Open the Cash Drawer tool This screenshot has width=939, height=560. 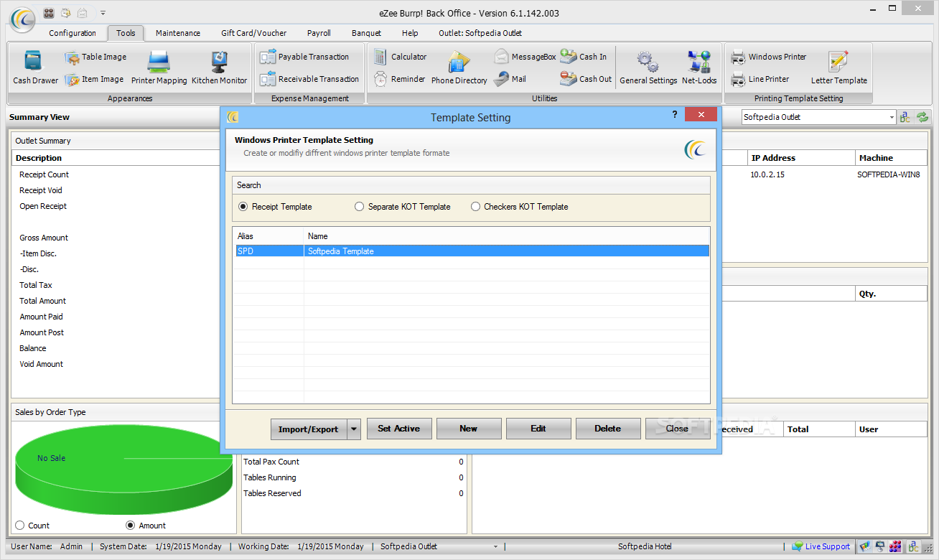(35, 68)
